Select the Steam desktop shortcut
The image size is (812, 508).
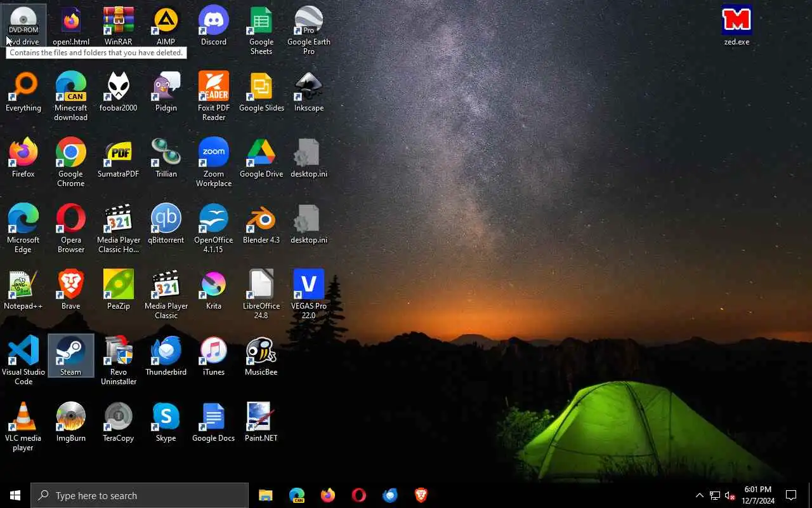click(71, 356)
